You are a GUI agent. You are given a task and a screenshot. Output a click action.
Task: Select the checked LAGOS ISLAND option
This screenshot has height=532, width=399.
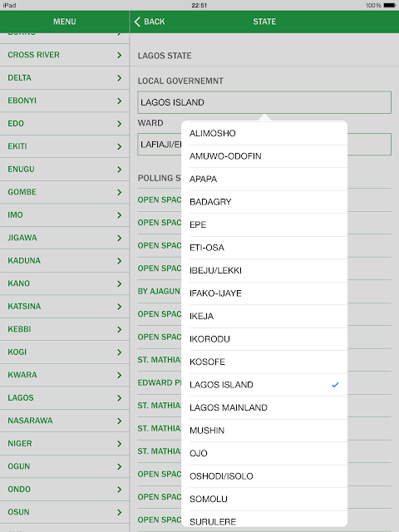tap(264, 385)
